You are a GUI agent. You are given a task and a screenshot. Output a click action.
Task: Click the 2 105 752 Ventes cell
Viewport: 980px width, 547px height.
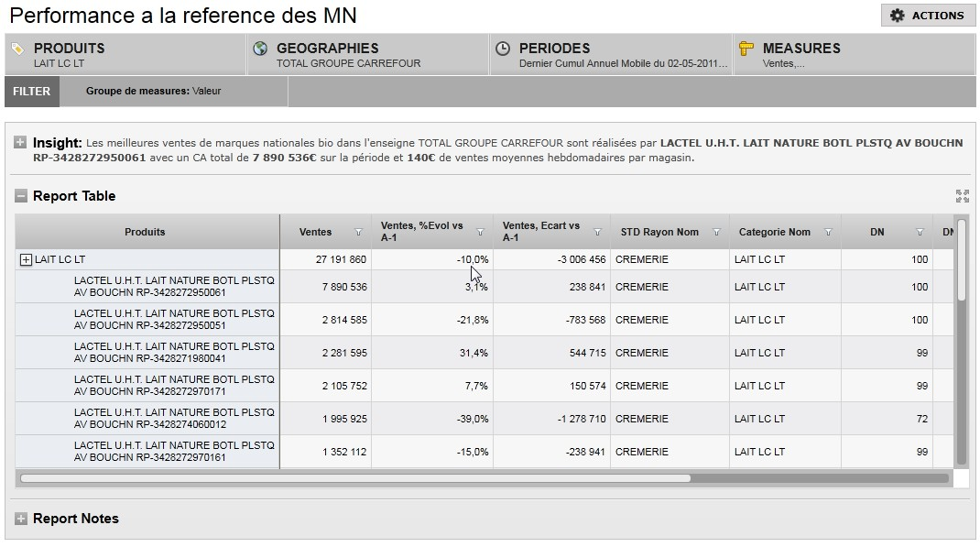[x=326, y=387]
